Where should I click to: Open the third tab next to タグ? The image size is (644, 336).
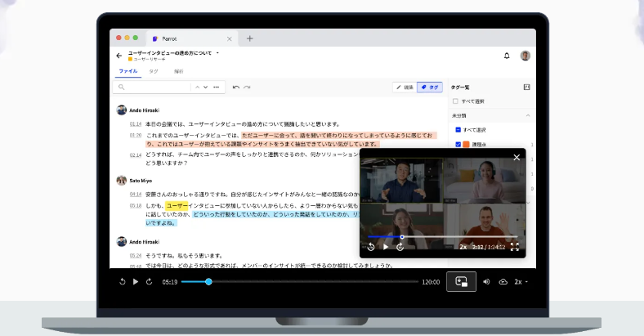[179, 71]
